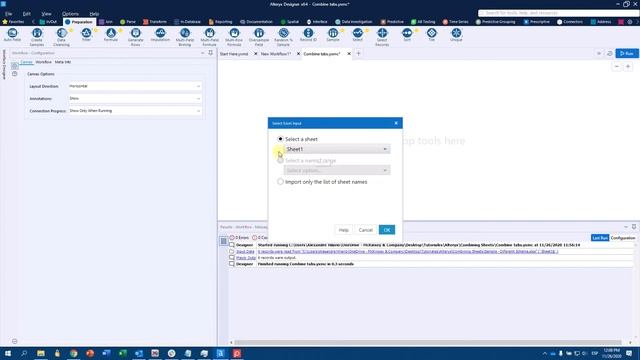The image size is (640, 360).
Task: Open the Sheet1 sheet dropdown
Action: (x=337, y=149)
